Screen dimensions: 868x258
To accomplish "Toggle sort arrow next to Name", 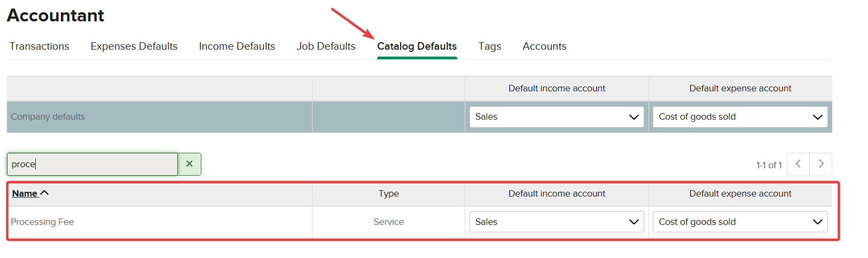I will (45, 193).
